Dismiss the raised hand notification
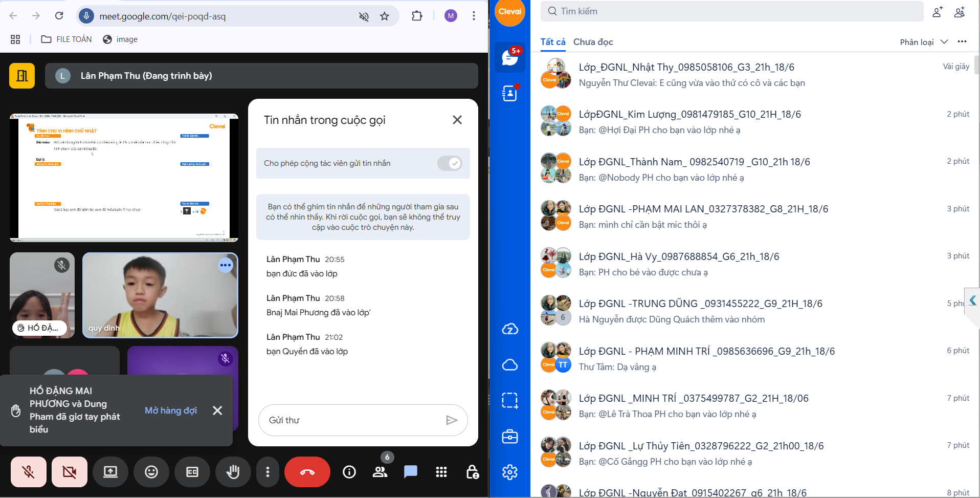This screenshot has width=980, height=498. (217, 410)
